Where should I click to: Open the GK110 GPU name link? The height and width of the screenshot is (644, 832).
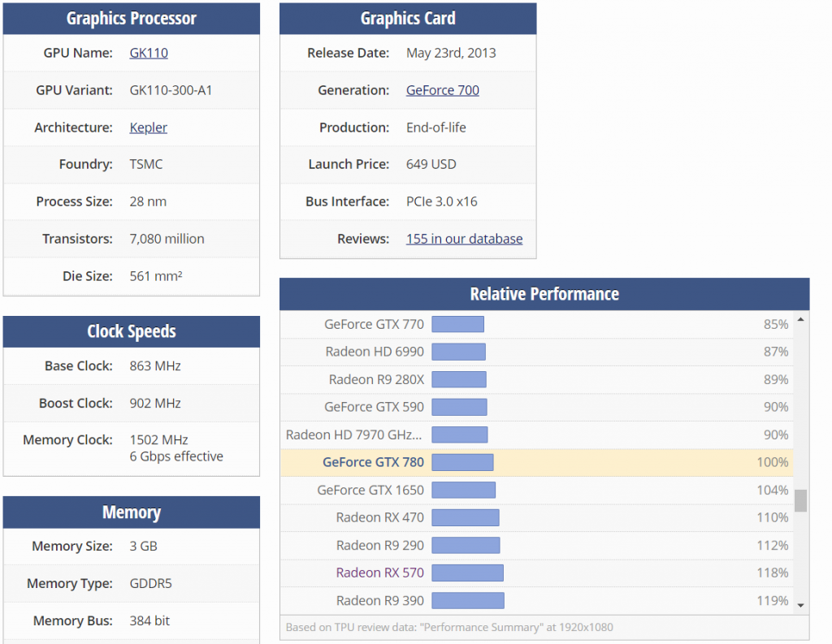point(149,53)
